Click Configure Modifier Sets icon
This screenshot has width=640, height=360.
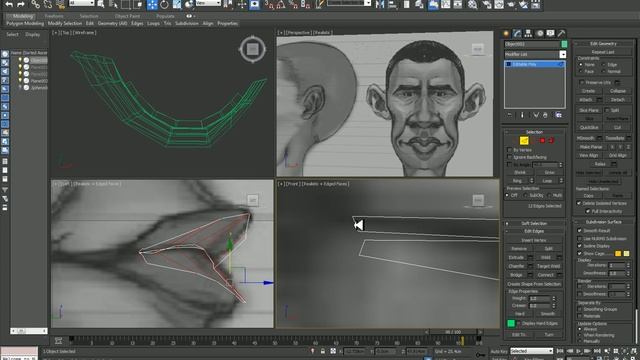[x=558, y=116]
